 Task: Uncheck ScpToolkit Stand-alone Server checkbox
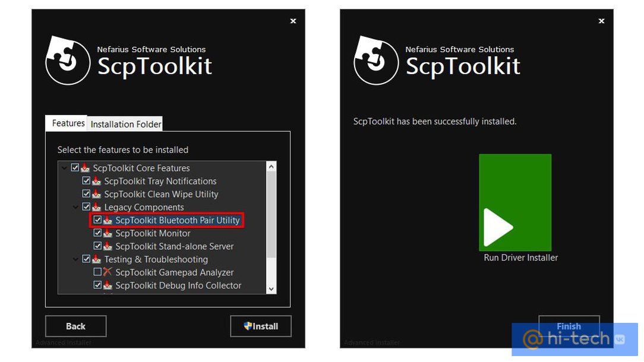click(97, 246)
